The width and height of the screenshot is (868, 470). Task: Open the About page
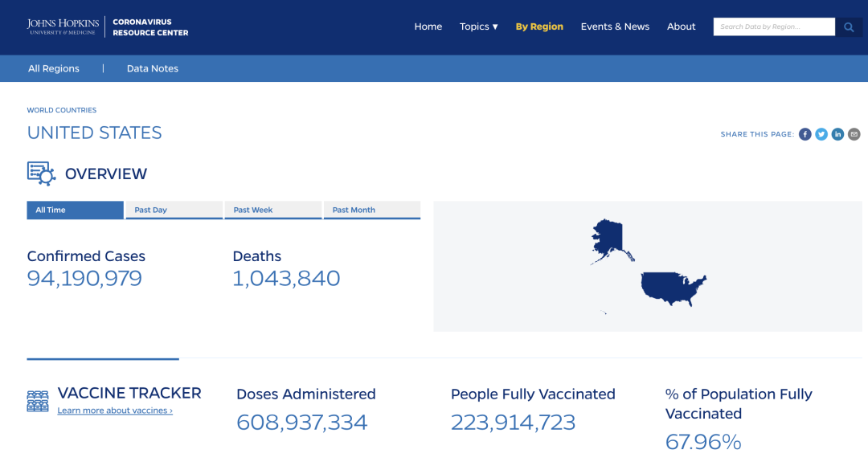point(681,27)
